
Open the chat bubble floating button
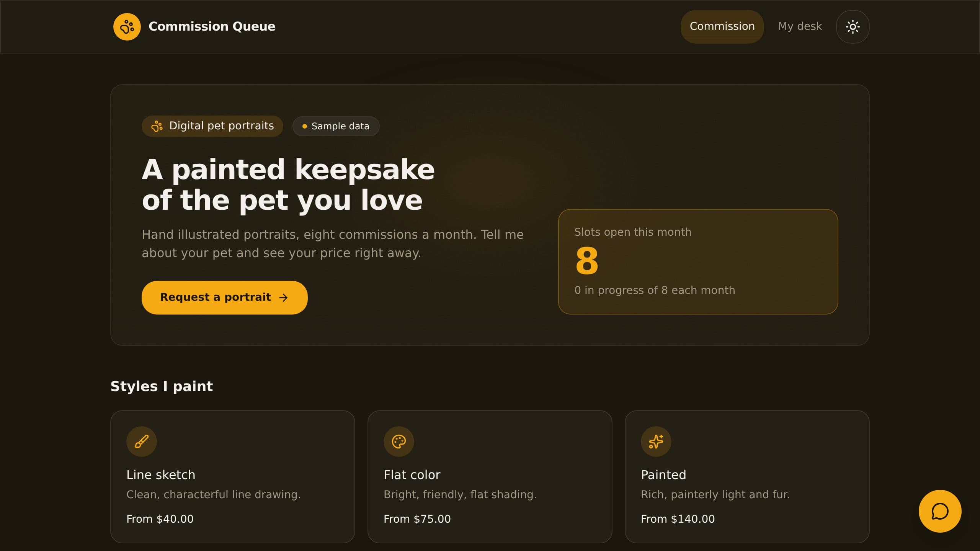(x=940, y=511)
